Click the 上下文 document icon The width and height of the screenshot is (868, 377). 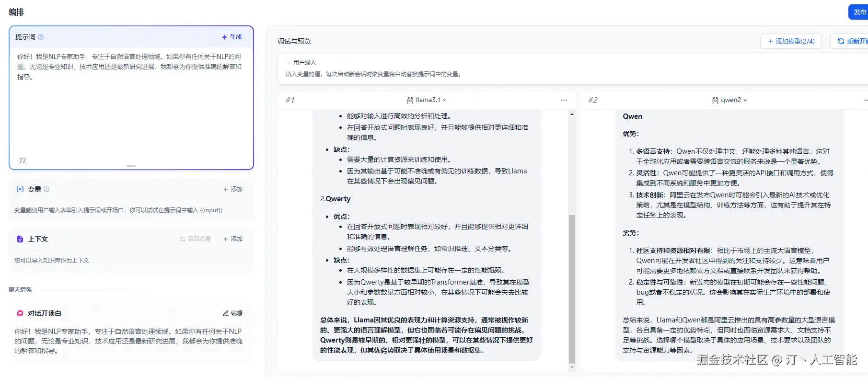pyautogui.click(x=20, y=239)
